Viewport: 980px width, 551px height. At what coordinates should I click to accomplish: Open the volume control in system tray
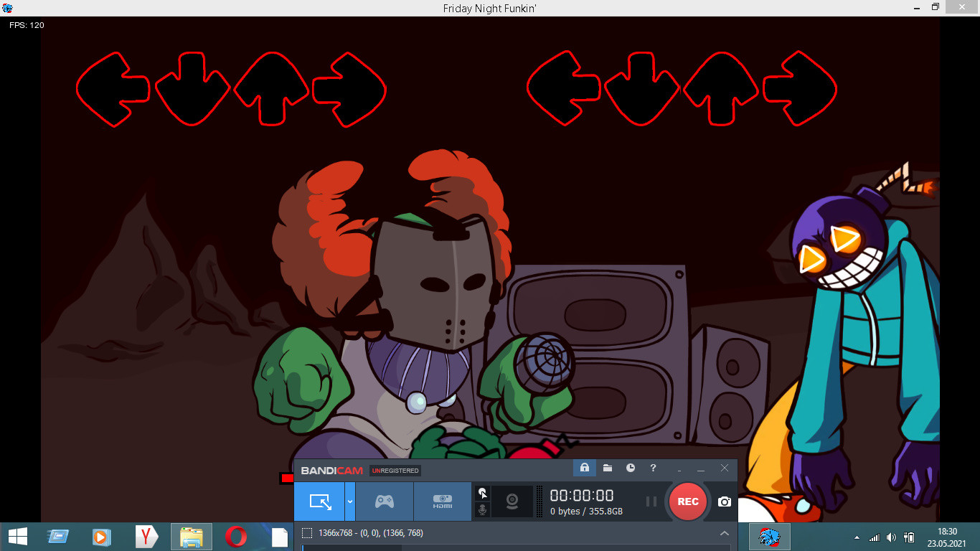(891, 537)
